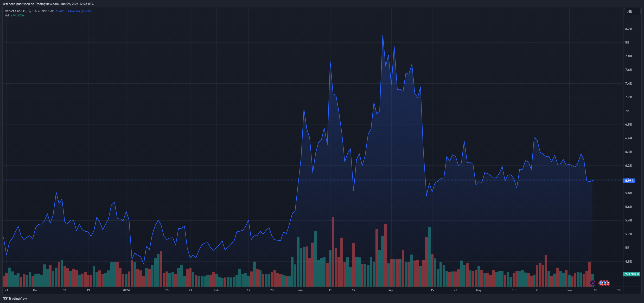This screenshot has width=644, height=303.
Task: Click the Jun label on time axis
Action: 569,290
